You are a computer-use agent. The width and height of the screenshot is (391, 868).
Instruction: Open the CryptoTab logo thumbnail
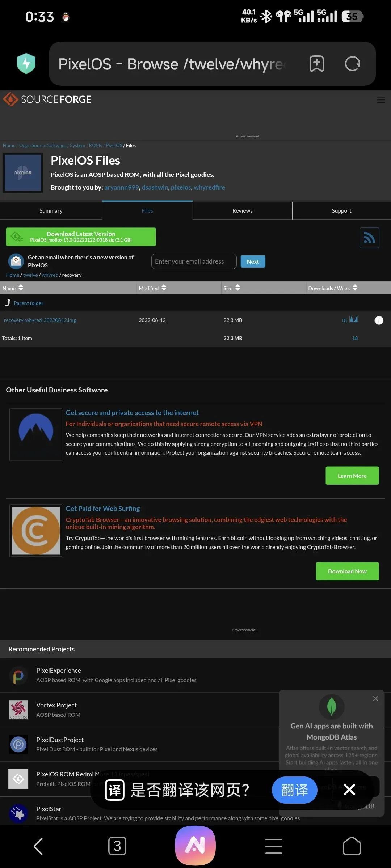point(36,531)
